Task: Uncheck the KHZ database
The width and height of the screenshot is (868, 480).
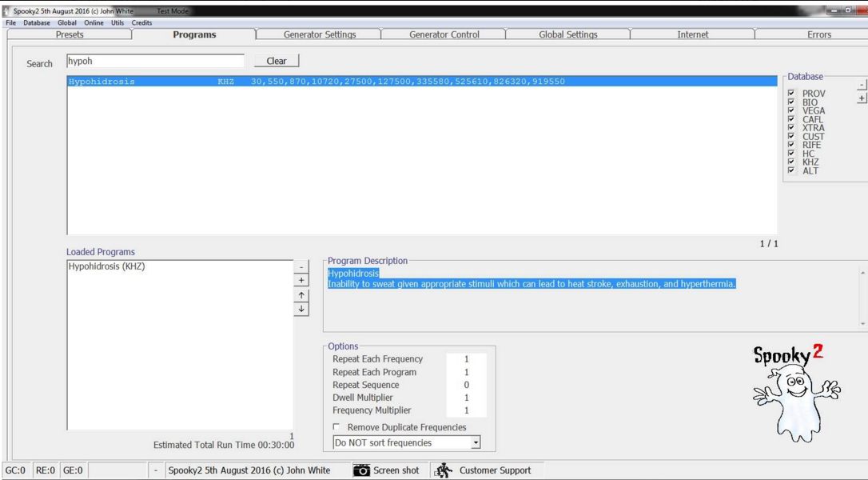Action: 791,162
